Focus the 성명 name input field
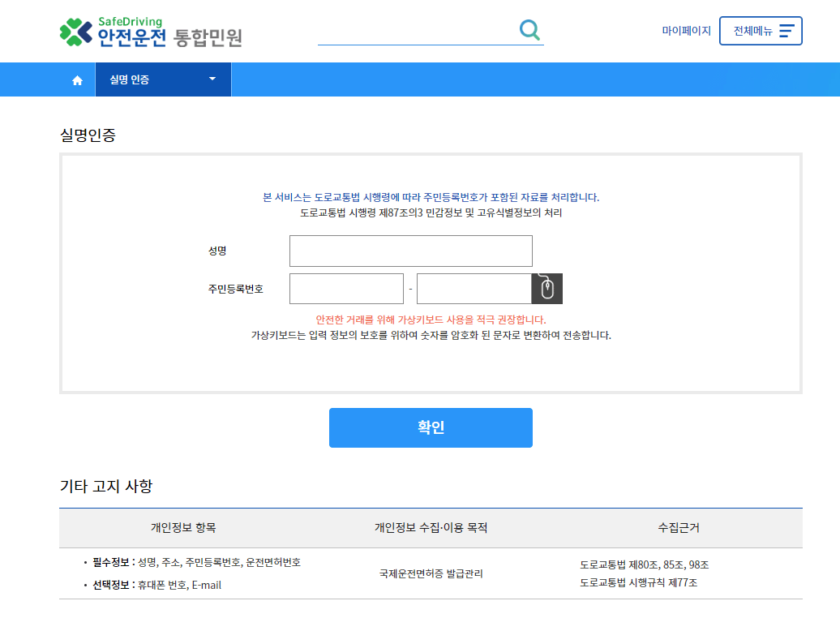The height and width of the screenshot is (631, 840). (x=409, y=251)
